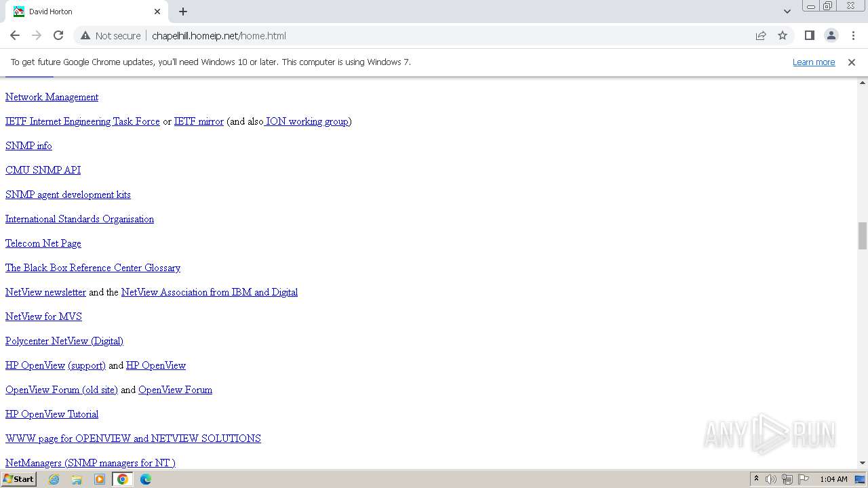The width and height of the screenshot is (868, 488).
Task: Switch to Chrome in the taskbar
Action: click(x=123, y=479)
